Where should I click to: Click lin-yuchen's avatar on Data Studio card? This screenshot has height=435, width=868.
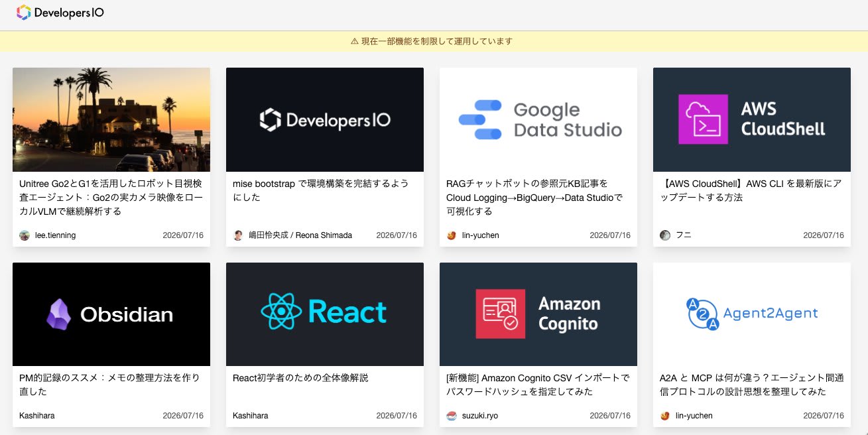pyautogui.click(x=452, y=235)
